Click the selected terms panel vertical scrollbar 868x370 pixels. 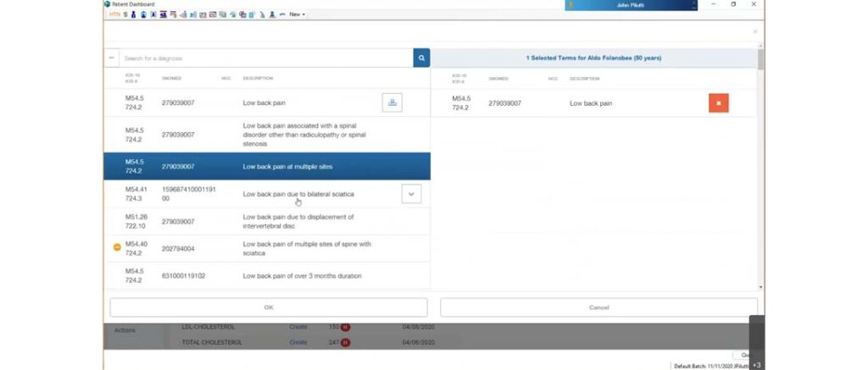coord(760,59)
